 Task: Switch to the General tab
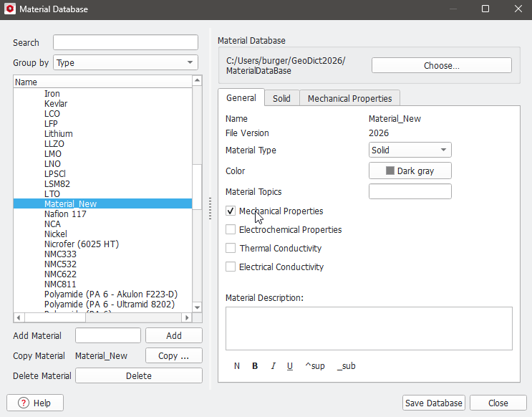[241, 97]
